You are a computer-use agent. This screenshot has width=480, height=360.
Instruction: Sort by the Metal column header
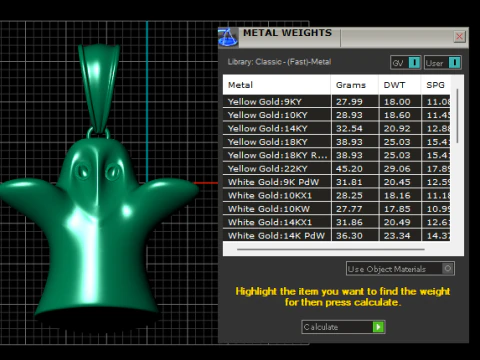[x=277, y=85]
